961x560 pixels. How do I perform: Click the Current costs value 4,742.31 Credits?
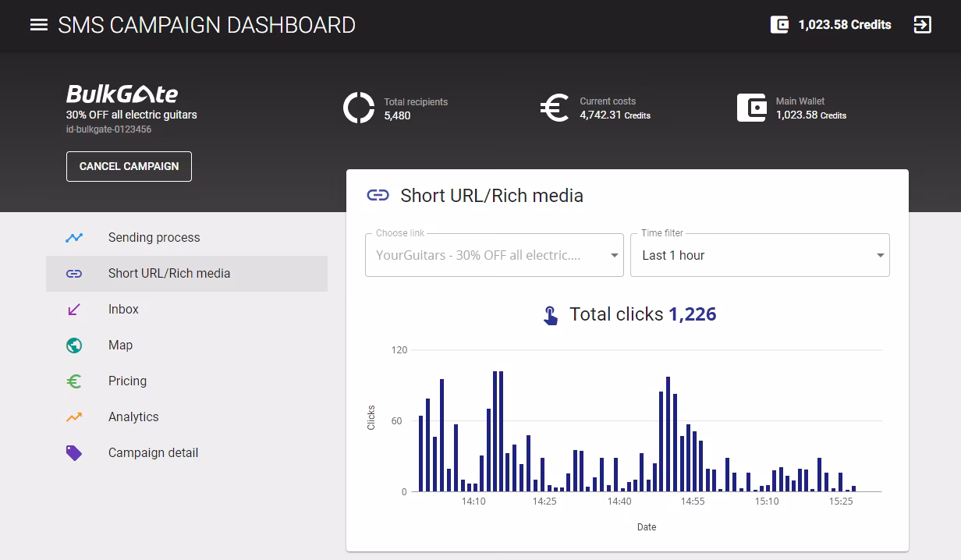[615, 115]
